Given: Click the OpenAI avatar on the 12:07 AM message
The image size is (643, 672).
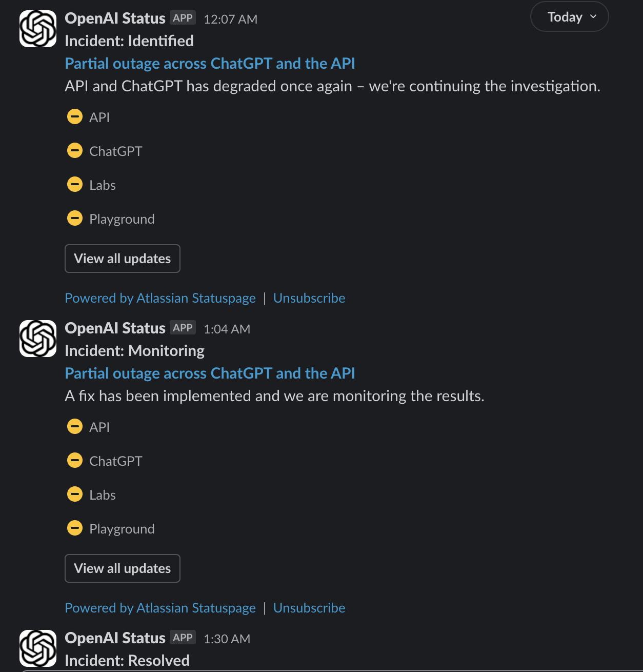Looking at the screenshot, I should click(38, 29).
